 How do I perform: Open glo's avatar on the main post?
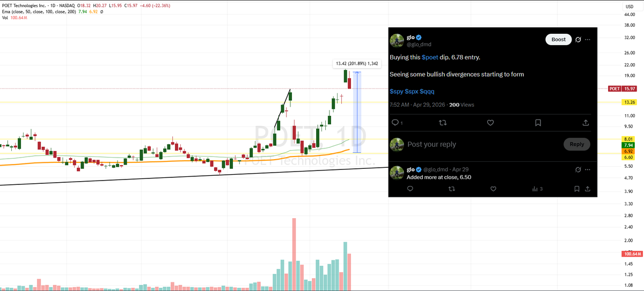[x=397, y=41]
